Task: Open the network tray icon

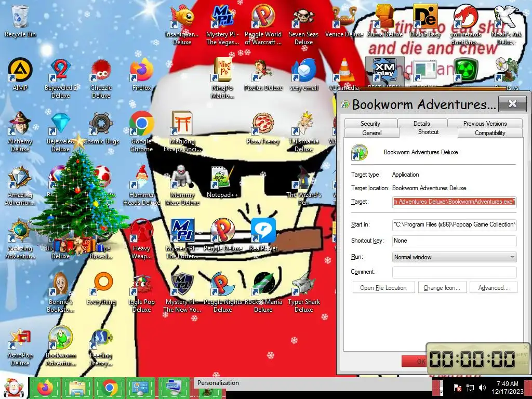Action: [470, 388]
